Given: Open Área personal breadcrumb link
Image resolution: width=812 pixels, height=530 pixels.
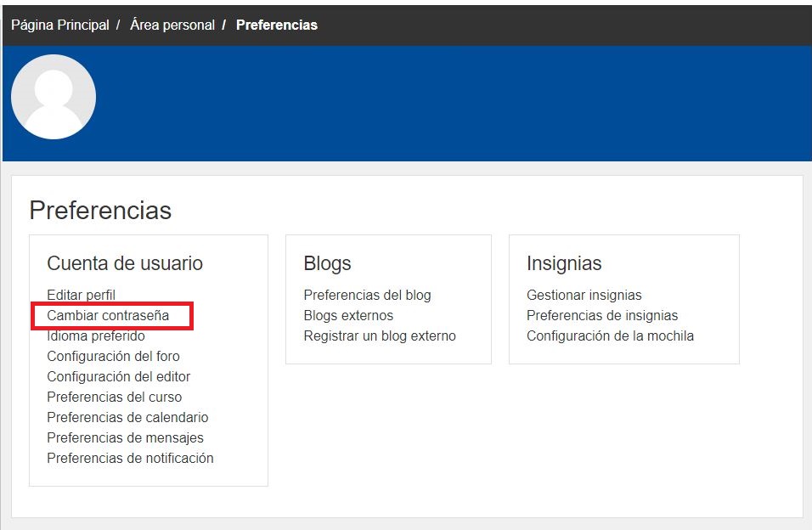Looking at the screenshot, I should coord(172,25).
